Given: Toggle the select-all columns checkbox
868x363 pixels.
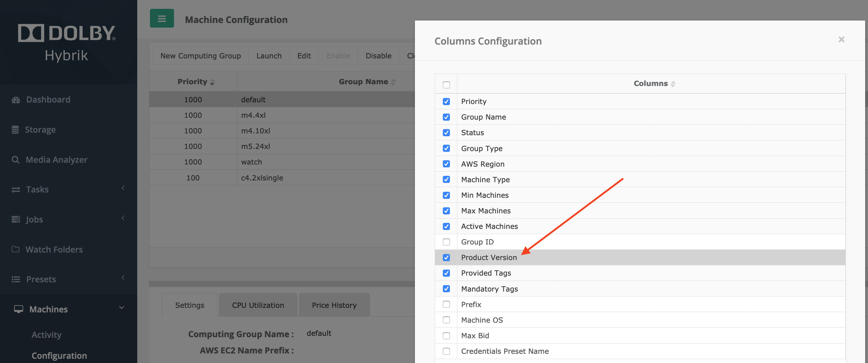Looking at the screenshot, I should pyautogui.click(x=446, y=85).
